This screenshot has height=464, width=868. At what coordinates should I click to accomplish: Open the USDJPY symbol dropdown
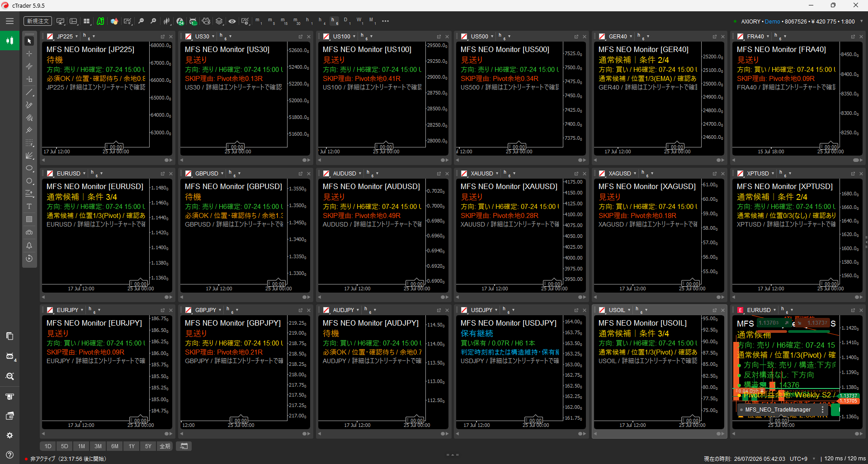point(484,310)
